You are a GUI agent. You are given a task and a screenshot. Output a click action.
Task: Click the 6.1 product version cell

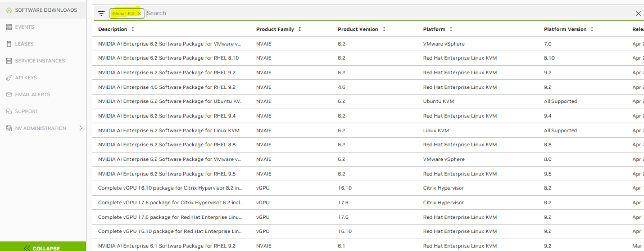pyautogui.click(x=341, y=246)
